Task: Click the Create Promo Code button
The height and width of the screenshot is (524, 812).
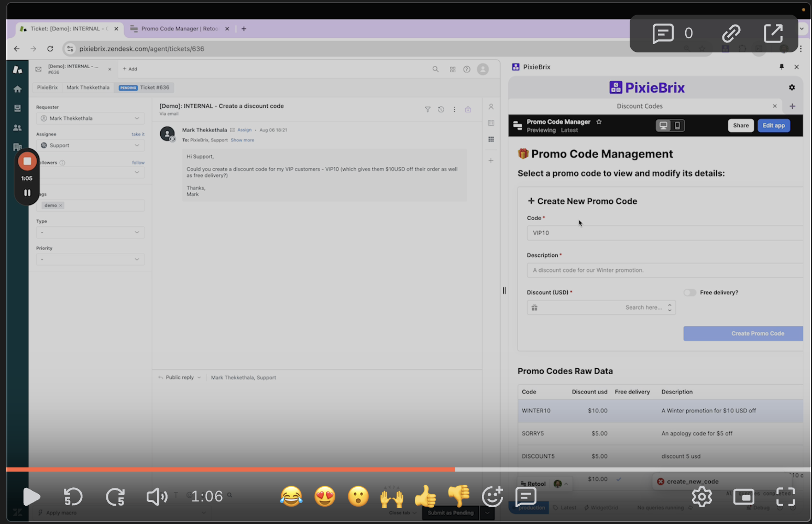Action: click(x=743, y=333)
